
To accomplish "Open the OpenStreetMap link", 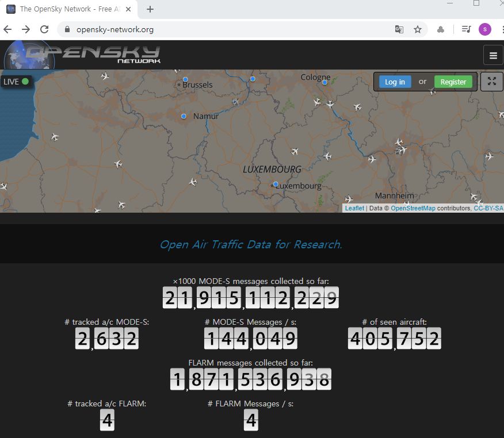I will click(413, 208).
